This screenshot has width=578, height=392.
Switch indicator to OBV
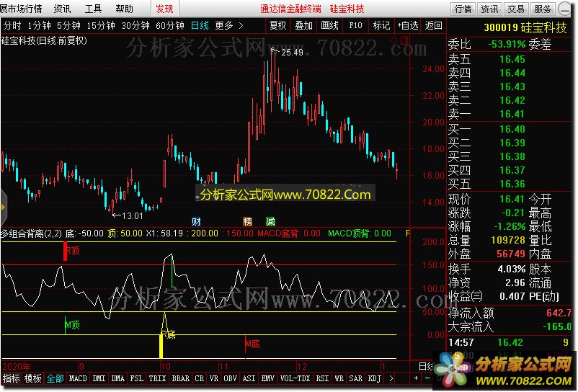tap(231, 378)
